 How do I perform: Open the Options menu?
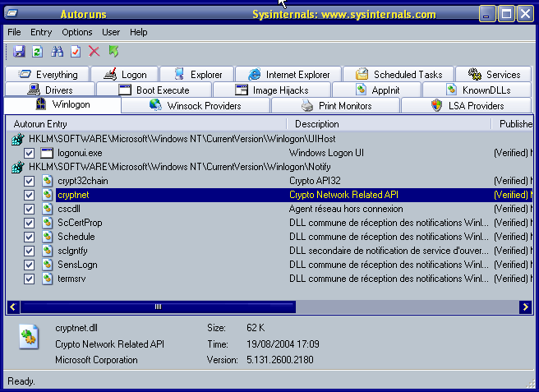77,32
